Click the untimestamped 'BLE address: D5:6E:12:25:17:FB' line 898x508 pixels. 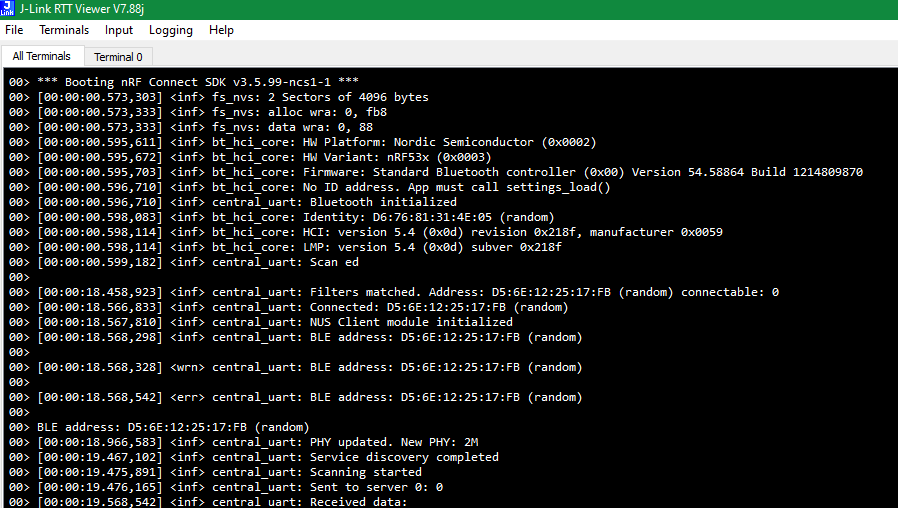click(x=159, y=427)
